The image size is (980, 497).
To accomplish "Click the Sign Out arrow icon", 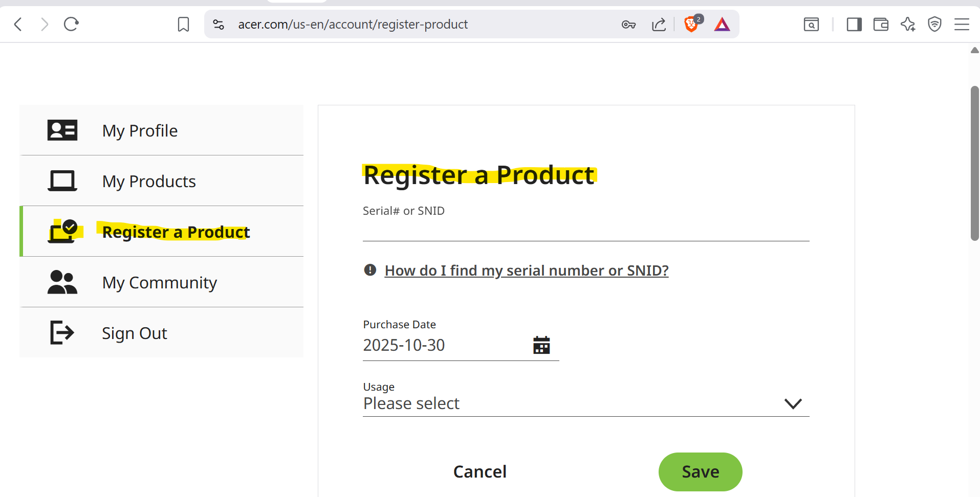I will click(62, 333).
